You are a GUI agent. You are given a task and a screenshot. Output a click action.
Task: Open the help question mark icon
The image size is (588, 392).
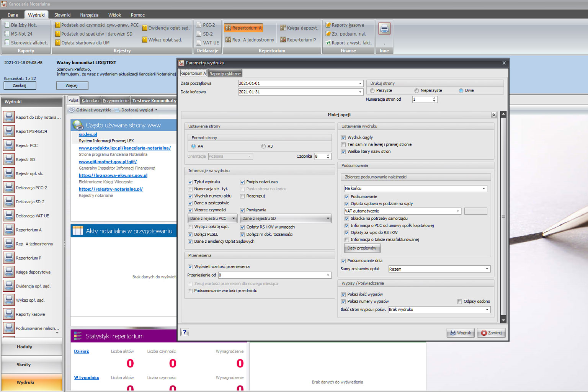(185, 332)
